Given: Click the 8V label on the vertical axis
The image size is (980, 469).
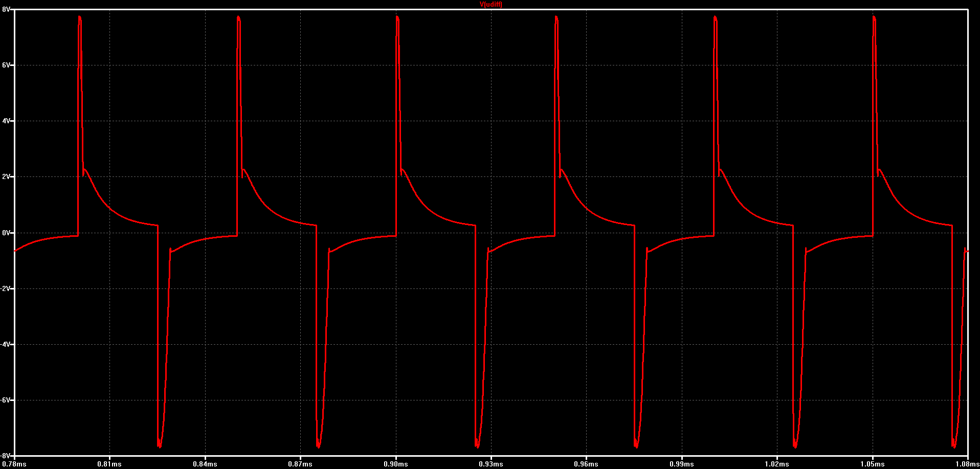Looking at the screenshot, I should 6,10.
